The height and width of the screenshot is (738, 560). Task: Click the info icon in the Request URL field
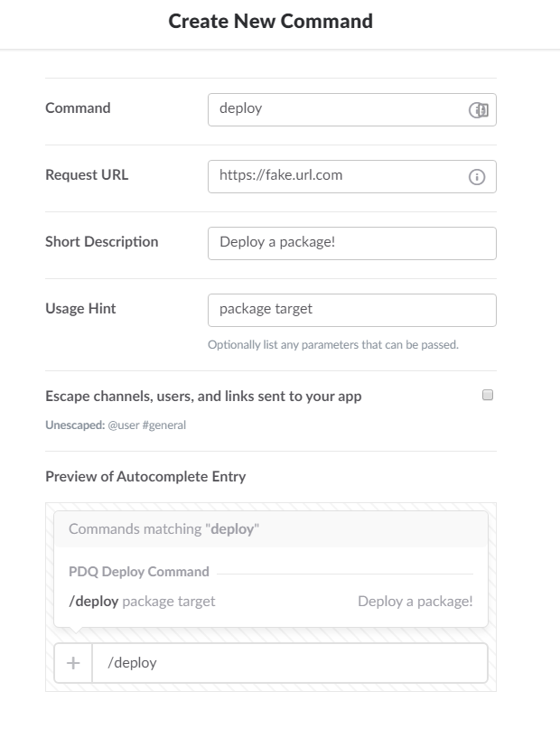[477, 177]
